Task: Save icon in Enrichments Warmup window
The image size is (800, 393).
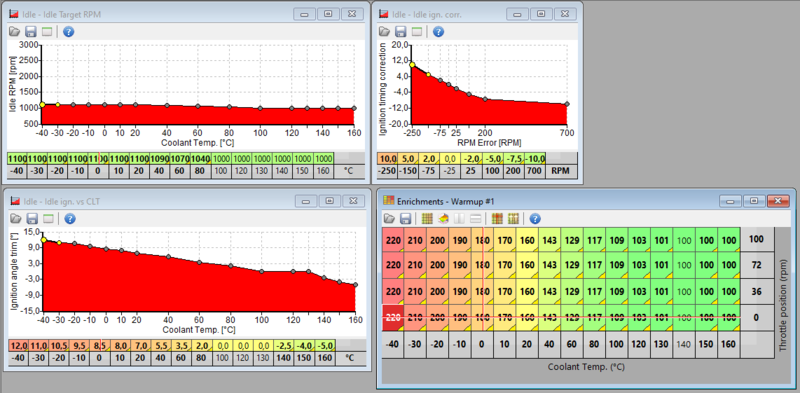Action: tap(406, 218)
